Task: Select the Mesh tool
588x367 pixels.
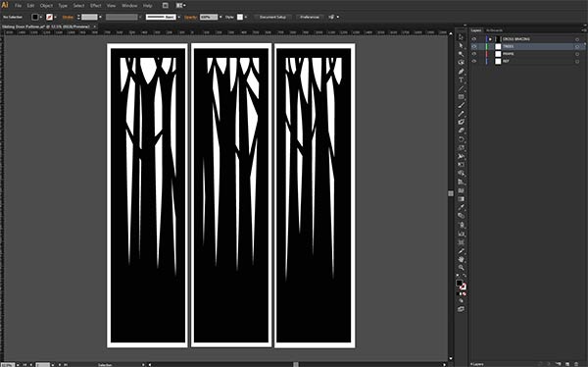Action: (x=461, y=190)
